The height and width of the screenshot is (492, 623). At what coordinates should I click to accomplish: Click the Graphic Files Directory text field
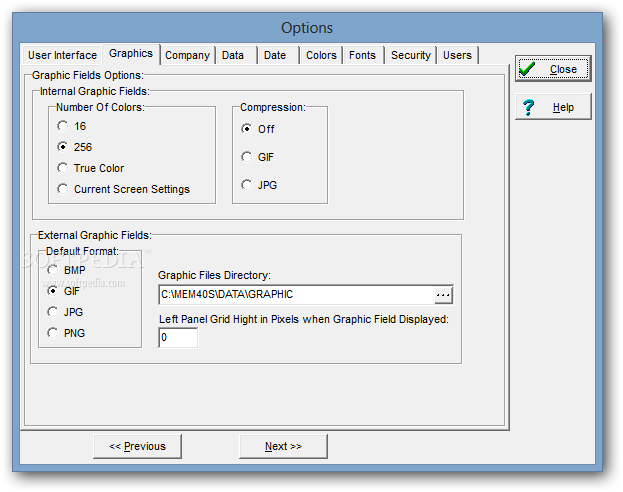pos(296,294)
